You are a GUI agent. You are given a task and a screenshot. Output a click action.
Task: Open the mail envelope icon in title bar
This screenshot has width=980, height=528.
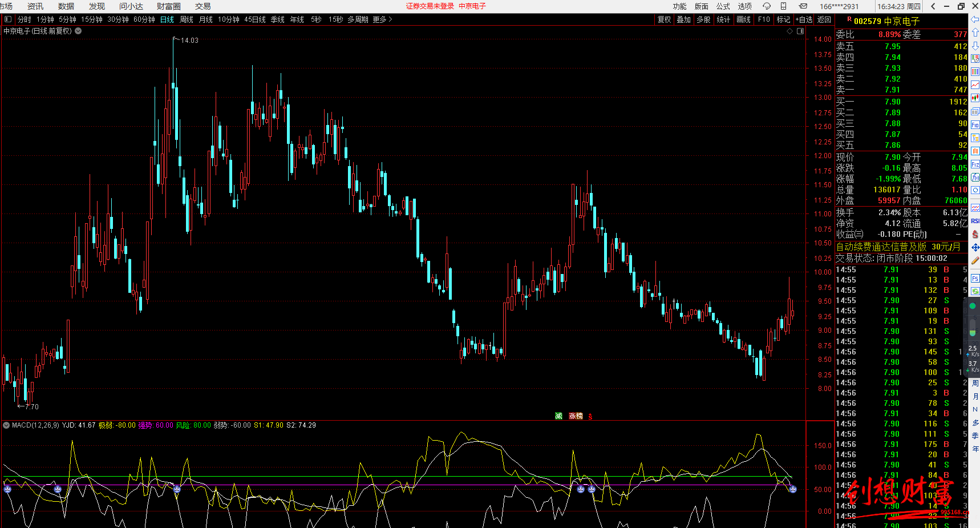803,6
